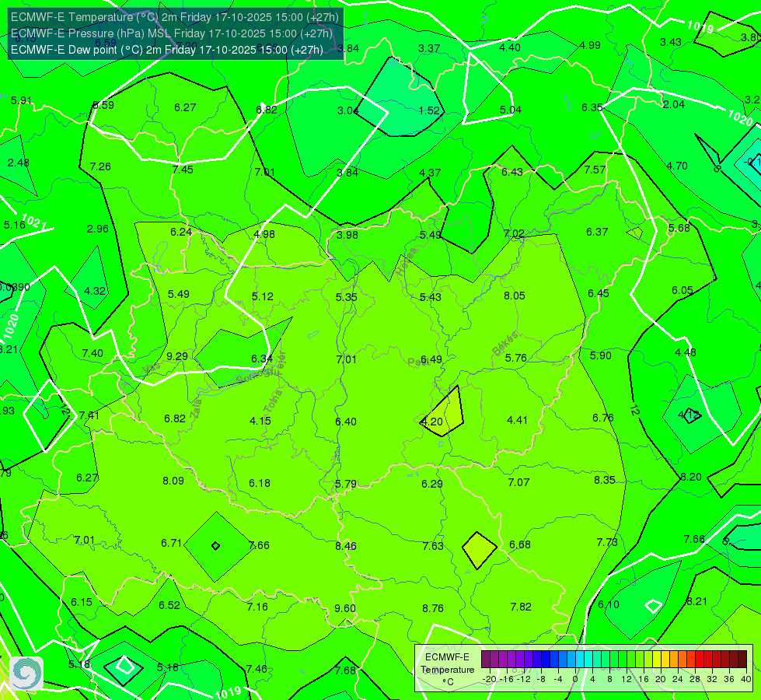Click the 6.40 dew point value
Image resolution: width=761 pixels, height=700 pixels.
[346, 422]
